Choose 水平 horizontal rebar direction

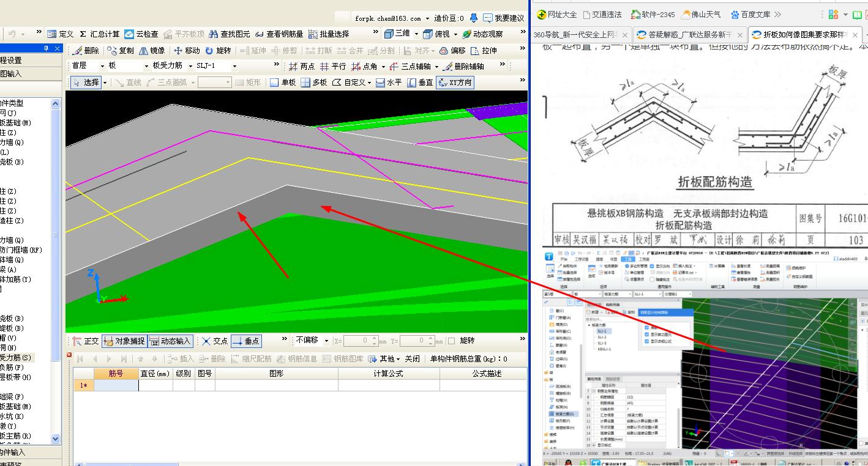coord(389,82)
